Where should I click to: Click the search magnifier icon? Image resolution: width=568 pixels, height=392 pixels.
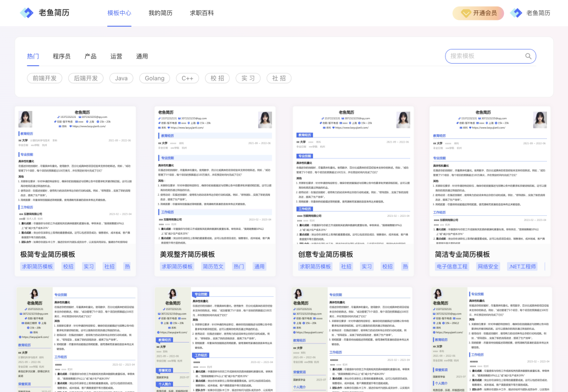tap(528, 56)
